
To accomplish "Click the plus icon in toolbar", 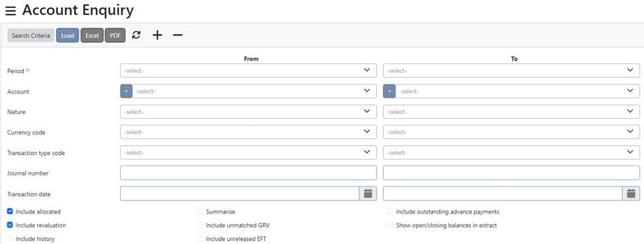I will (157, 35).
